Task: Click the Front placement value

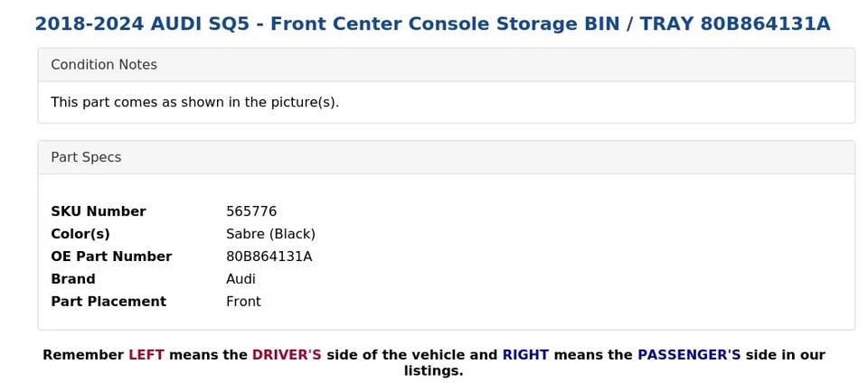Action: point(243,302)
